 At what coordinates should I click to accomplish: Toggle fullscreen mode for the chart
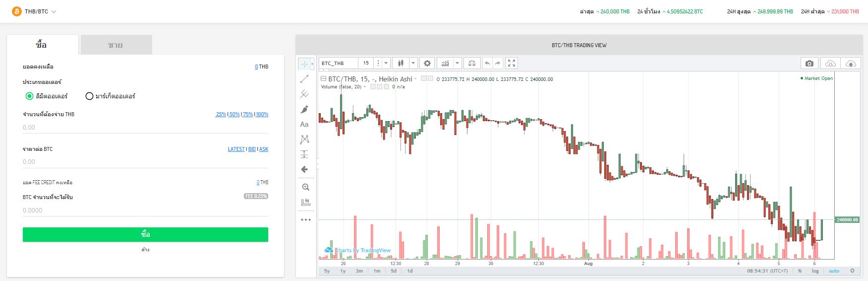click(512, 64)
